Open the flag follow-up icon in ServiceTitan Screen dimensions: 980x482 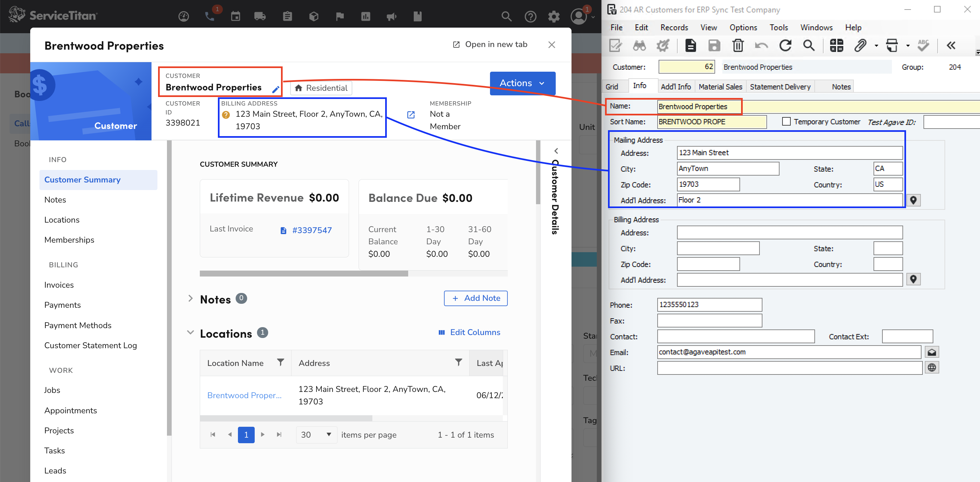point(340,16)
